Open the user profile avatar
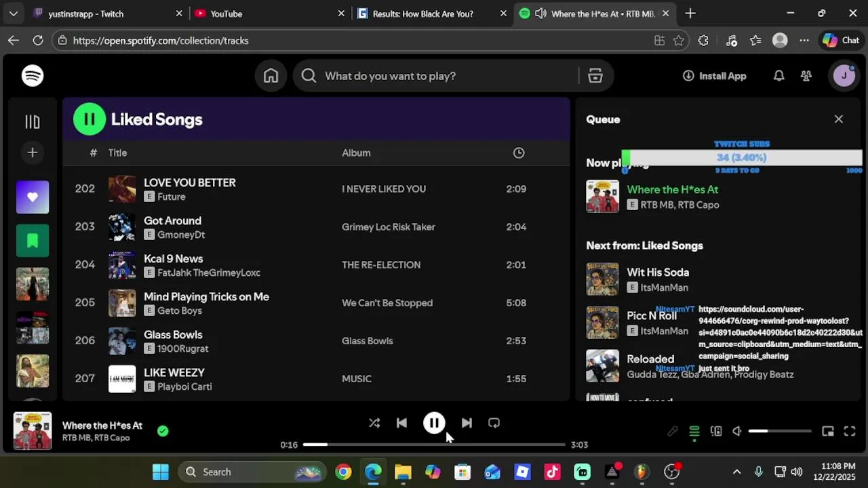Viewport: 868px width, 488px height. 844,76
